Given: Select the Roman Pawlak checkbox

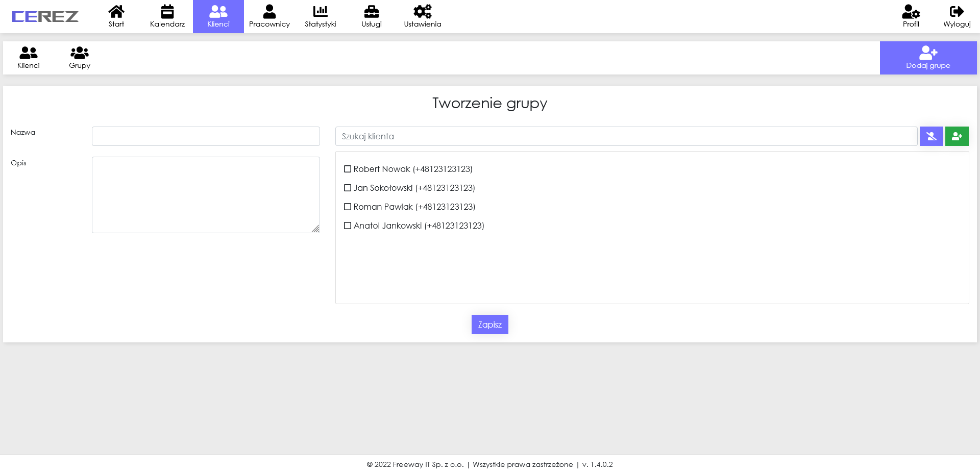Looking at the screenshot, I should tap(348, 207).
